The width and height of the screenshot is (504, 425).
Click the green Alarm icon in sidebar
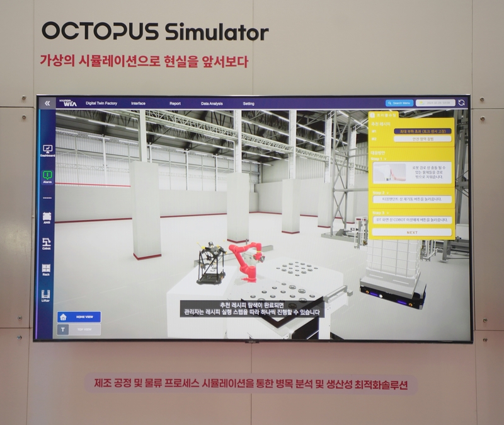click(47, 175)
